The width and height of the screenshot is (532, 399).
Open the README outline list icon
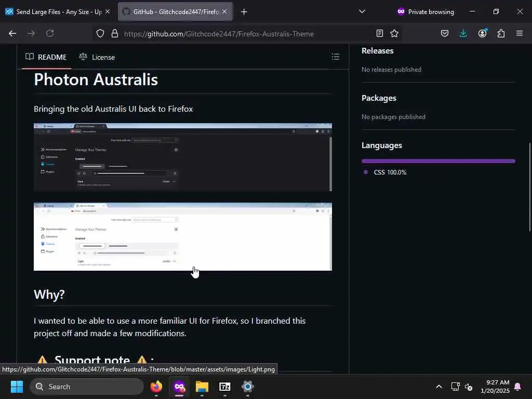tap(336, 57)
